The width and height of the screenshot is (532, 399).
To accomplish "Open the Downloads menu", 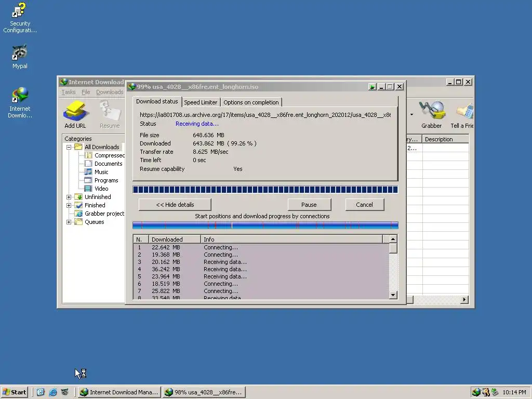I will pyautogui.click(x=110, y=92).
